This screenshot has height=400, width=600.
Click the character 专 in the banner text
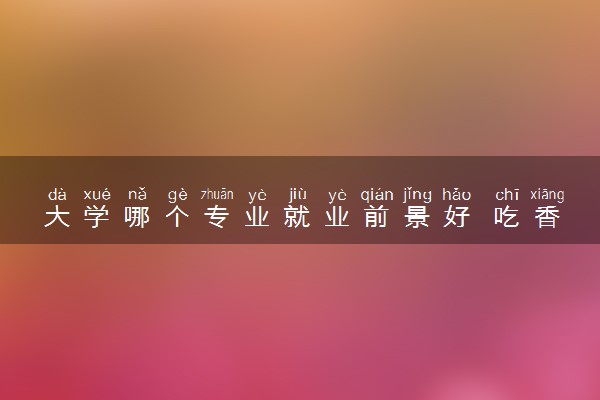pos(217,217)
